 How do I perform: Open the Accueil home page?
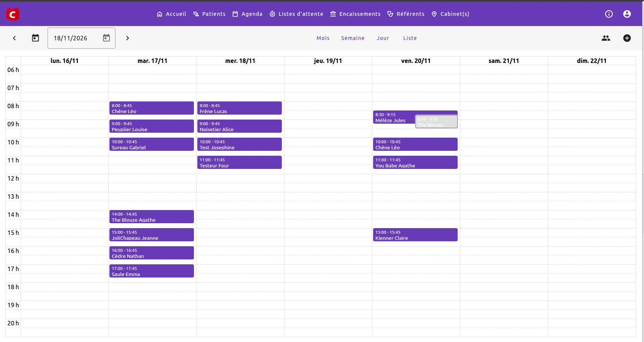(x=171, y=14)
